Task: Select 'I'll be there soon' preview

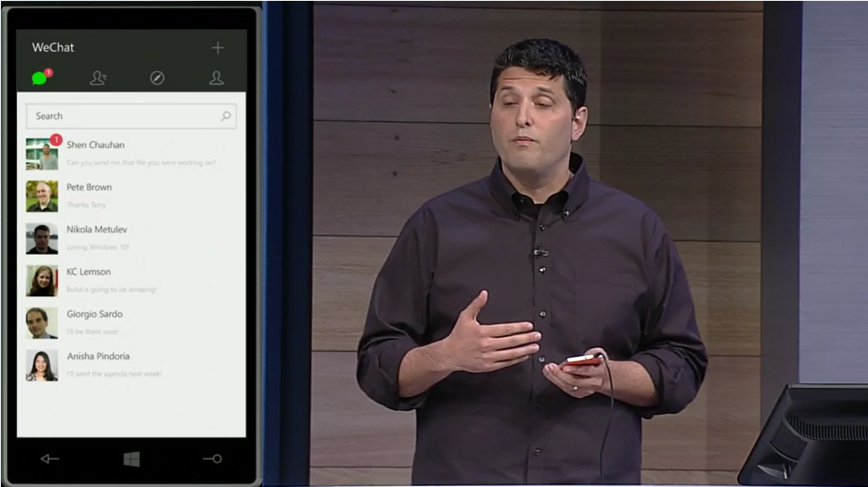Action: coord(92,332)
